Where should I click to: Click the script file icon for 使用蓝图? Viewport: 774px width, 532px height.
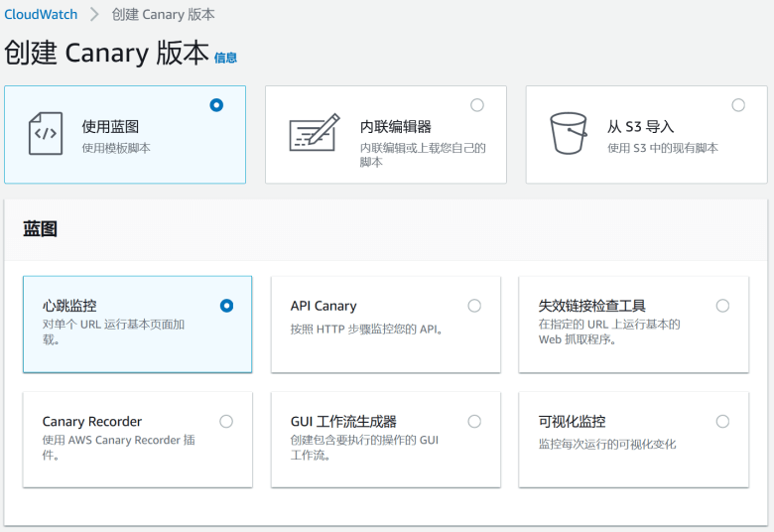click(x=46, y=134)
